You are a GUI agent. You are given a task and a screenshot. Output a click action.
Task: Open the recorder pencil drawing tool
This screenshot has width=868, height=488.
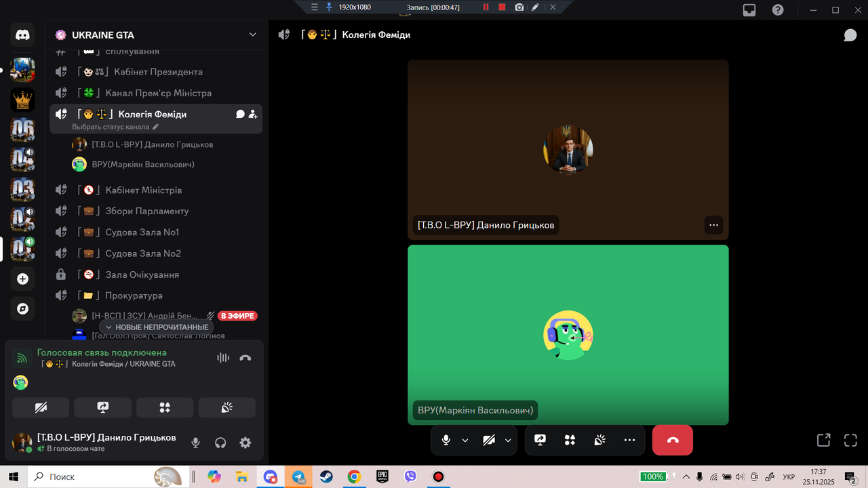click(536, 7)
